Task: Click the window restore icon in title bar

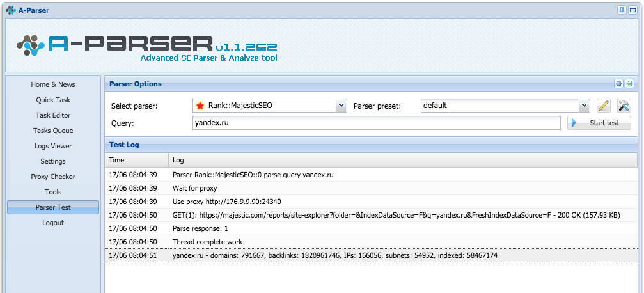Action: point(632,10)
